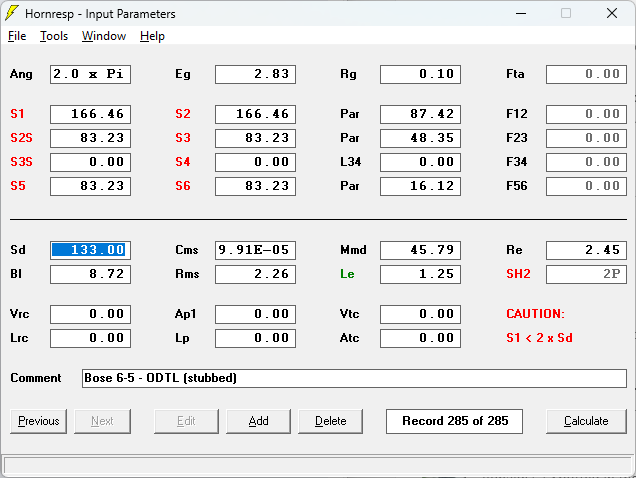The height and width of the screenshot is (478, 636).
Task: Click the Calculate button
Action: (x=586, y=421)
